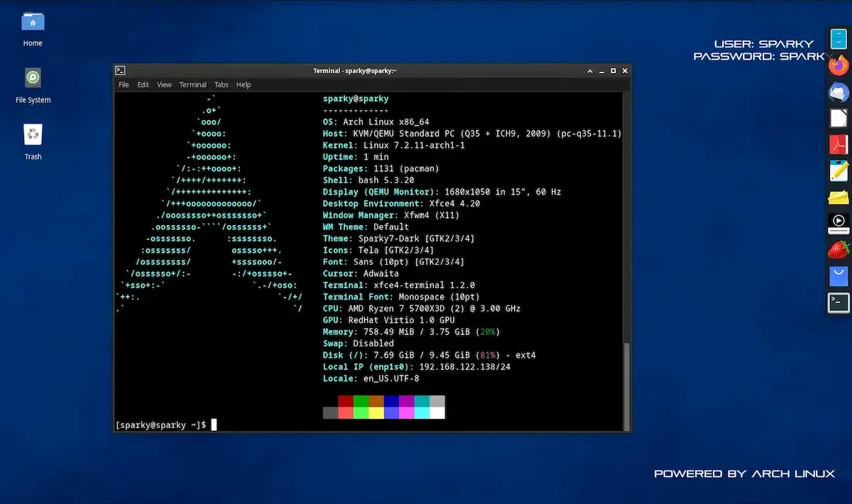Screen dimensions: 852x504
Task: Click the Display line showing 1680x1050
Action: coord(442,192)
